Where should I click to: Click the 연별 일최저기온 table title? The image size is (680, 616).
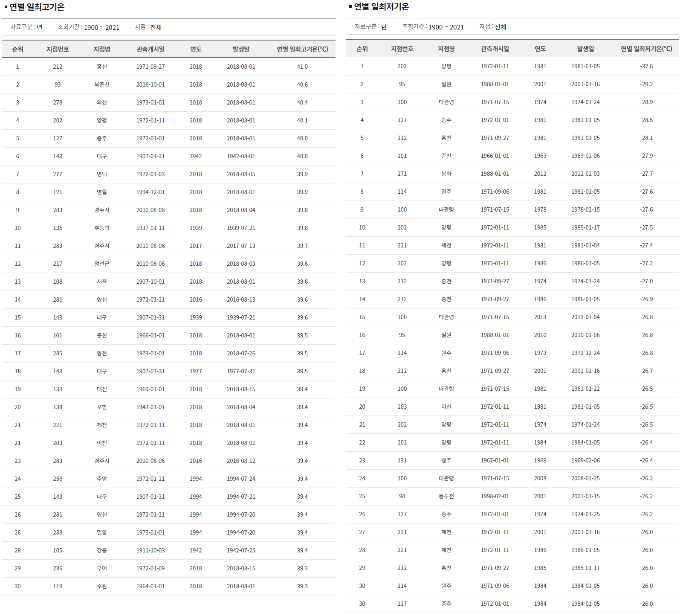[x=382, y=6]
